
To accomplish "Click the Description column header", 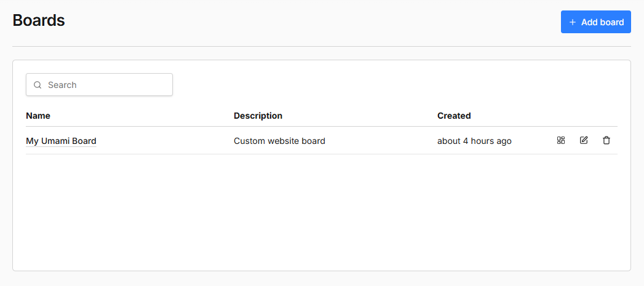I will [258, 116].
